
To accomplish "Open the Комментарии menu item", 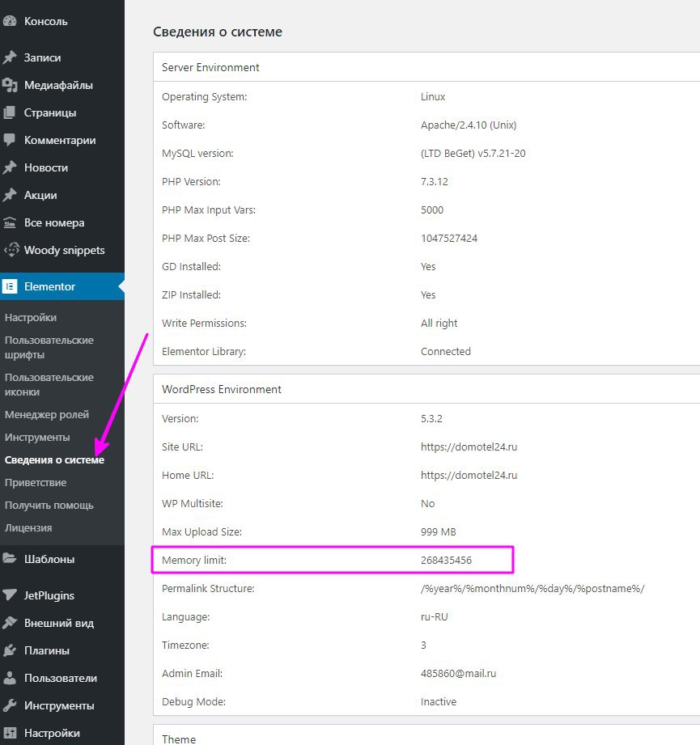I will point(62,140).
